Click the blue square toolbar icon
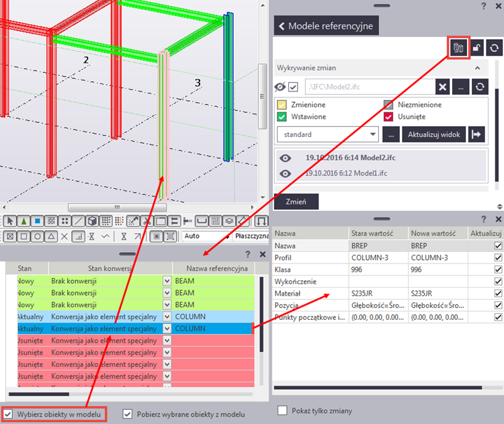The width and height of the screenshot is (504, 424). coord(38,221)
